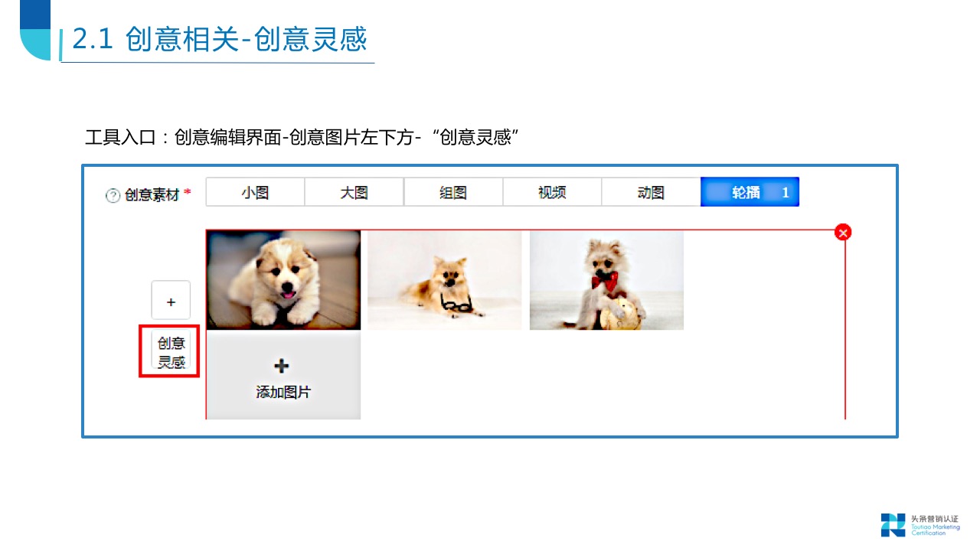Click the number 1 badge in 轮播

pos(785,193)
